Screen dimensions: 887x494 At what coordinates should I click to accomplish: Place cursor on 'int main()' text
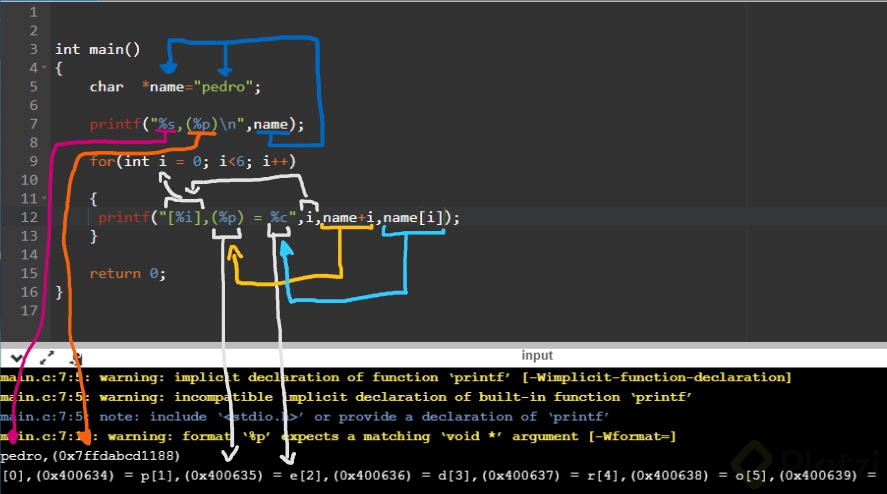(97, 49)
